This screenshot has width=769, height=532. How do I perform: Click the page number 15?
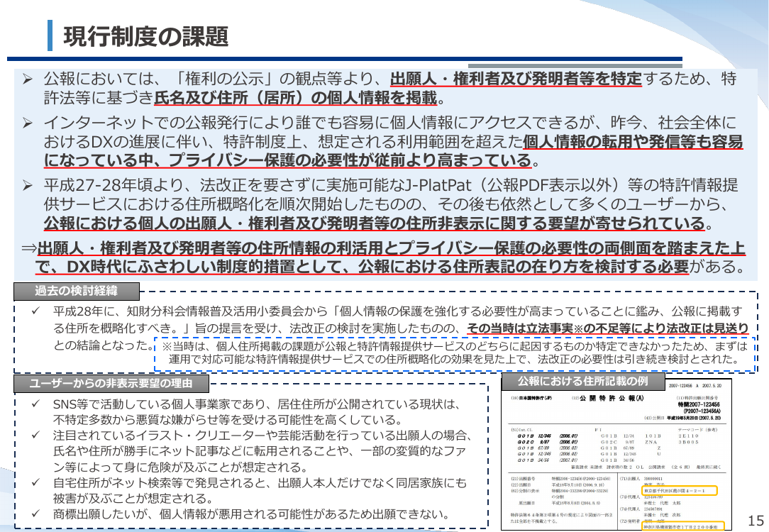pyautogui.click(x=756, y=521)
